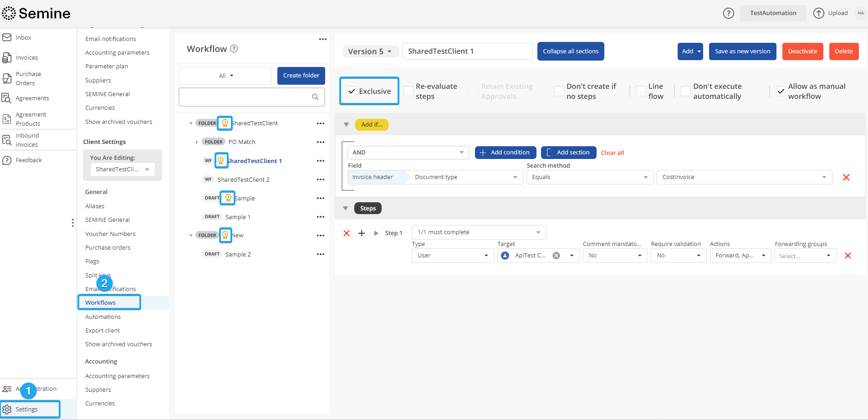Click the workflow search input field
868x420 pixels.
tap(246, 97)
